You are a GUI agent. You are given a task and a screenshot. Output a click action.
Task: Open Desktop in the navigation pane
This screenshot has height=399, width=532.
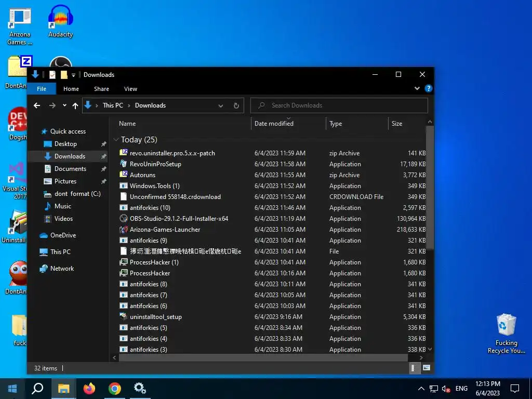pyautogui.click(x=65, y=144)
